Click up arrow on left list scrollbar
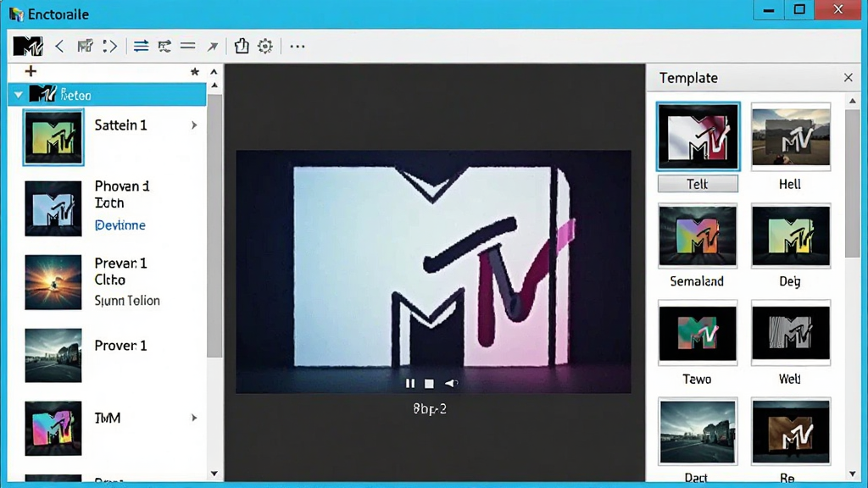Screen dimensions: 868x488 (214, 86)
